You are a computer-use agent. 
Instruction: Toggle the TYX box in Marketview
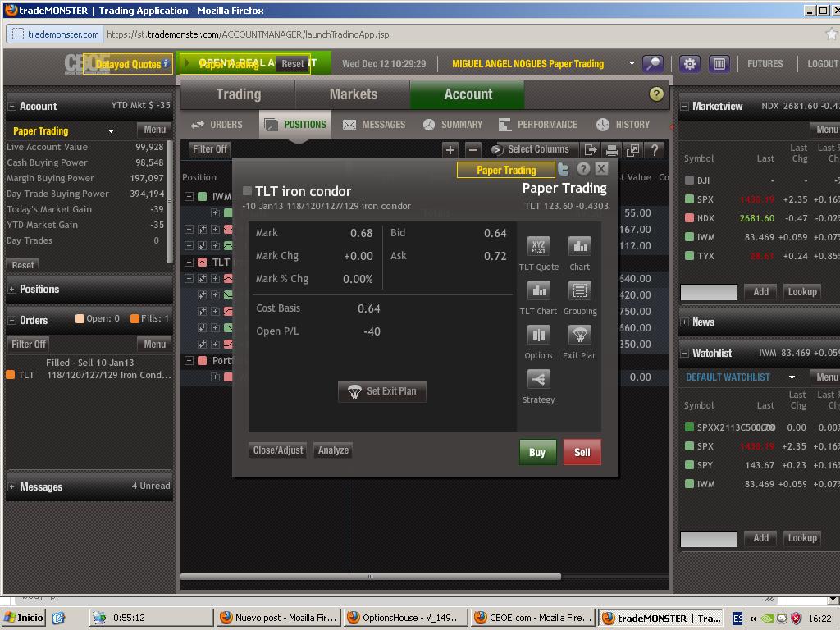[689, 256]
